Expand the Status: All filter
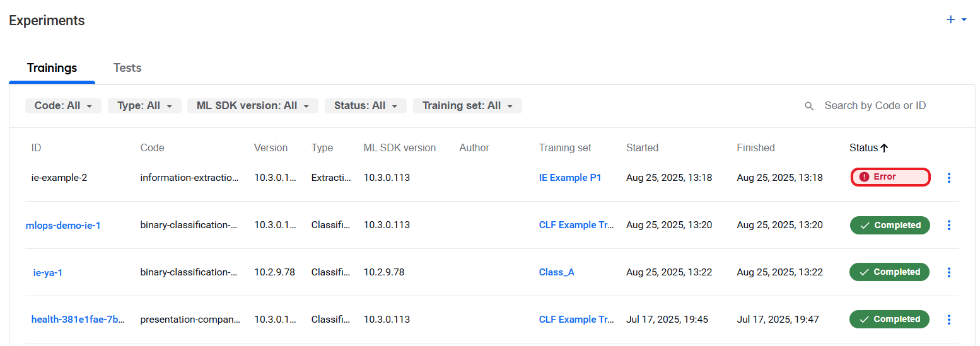Viewport: 980px width, 346px height. pyautogui.click(x=366, y=106)
